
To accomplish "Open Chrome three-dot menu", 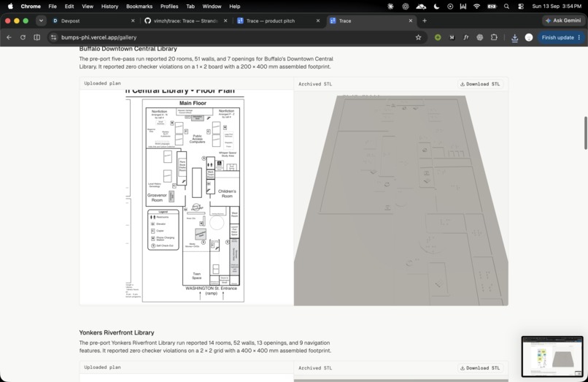I will pos(579,37).
